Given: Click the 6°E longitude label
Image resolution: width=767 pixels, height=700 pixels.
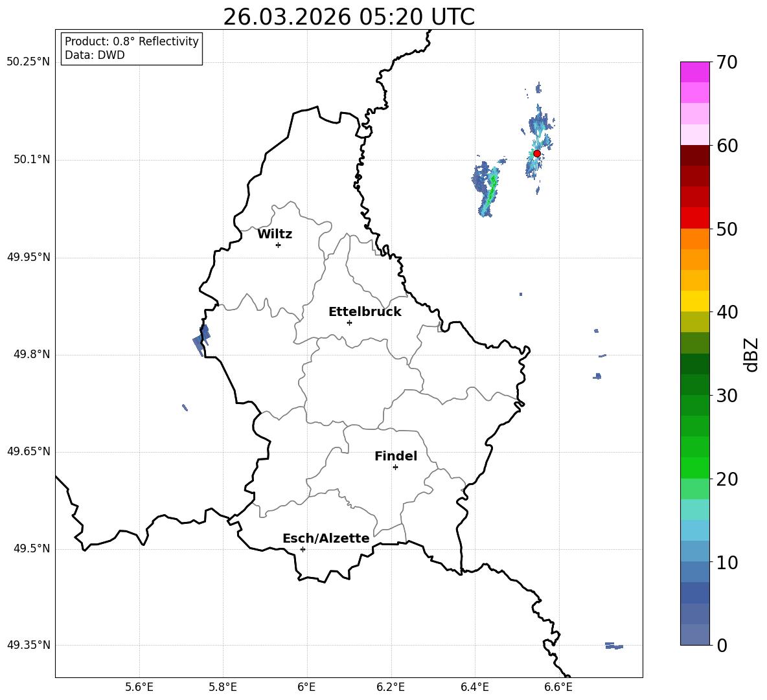Looking at the screenshot, I should [306, 687].
